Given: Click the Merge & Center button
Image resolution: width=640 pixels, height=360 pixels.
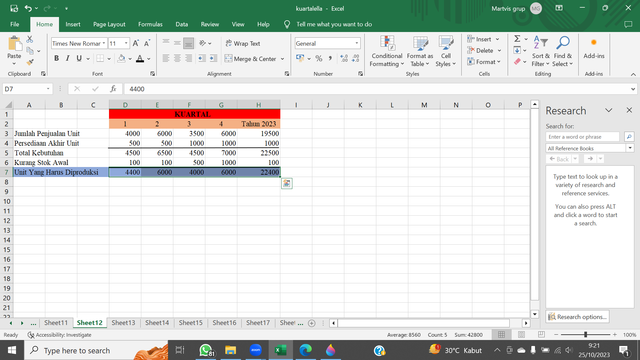Looking at the screenshot, I should coord(251,59).
